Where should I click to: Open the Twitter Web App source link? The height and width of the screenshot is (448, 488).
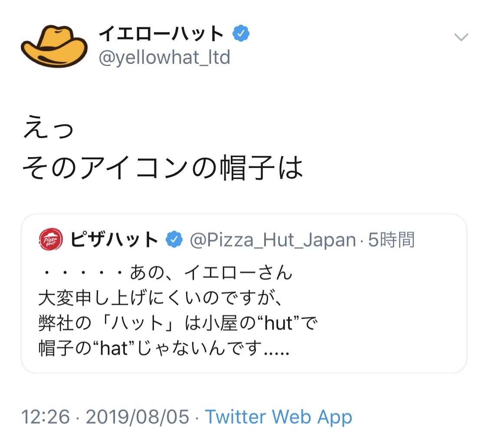coord(278,417)
